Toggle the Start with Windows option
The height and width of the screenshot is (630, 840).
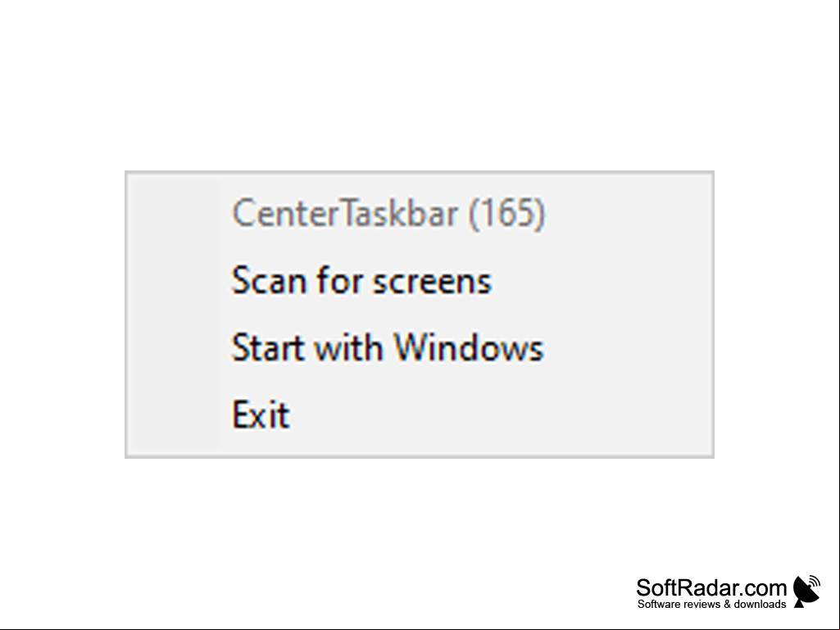tap(420, 347)
